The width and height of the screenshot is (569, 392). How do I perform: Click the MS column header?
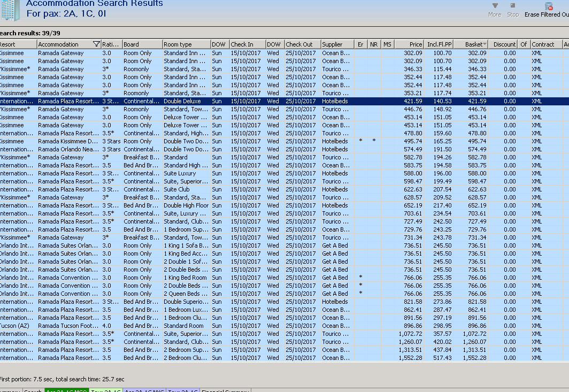[x=387, y=44]
